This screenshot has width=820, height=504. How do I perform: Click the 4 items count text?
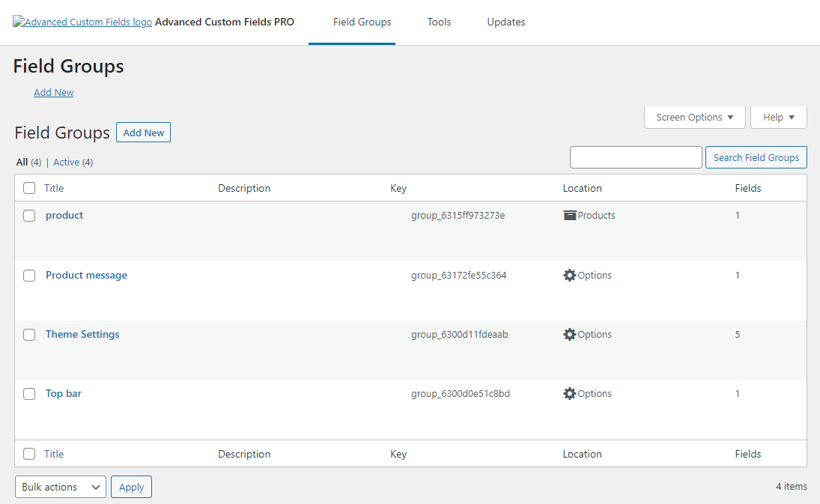[792, 486]
